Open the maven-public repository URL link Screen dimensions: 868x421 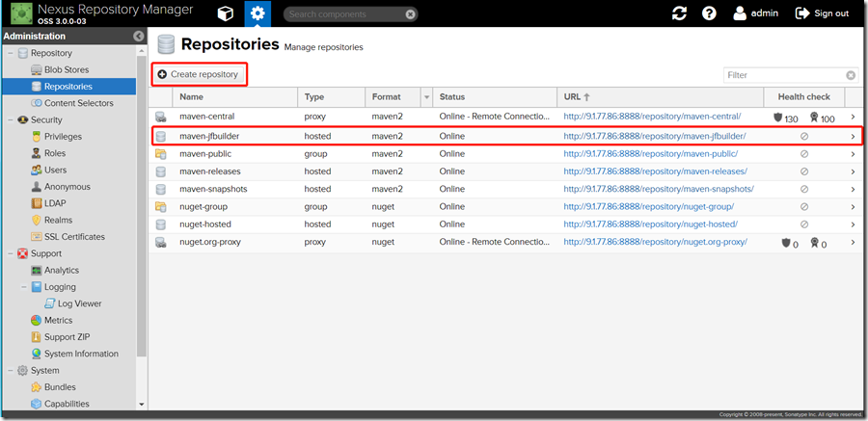pyautogui.click(x=650, y=153)
